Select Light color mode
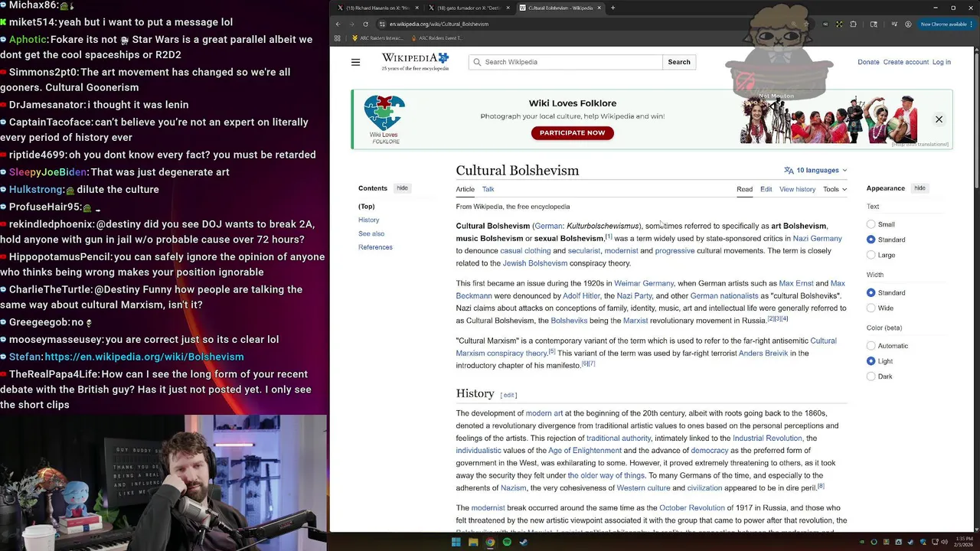This screenshot has width=980, height=551. (x=871, y=361)
